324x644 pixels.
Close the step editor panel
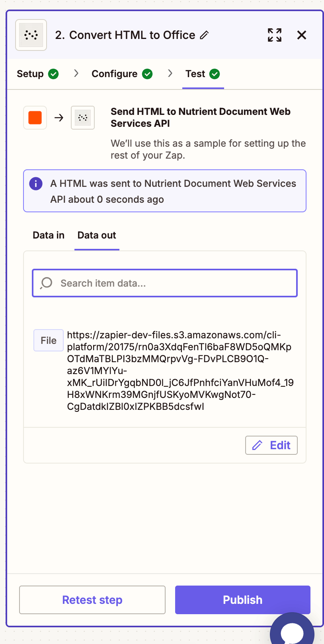[302, 35]
